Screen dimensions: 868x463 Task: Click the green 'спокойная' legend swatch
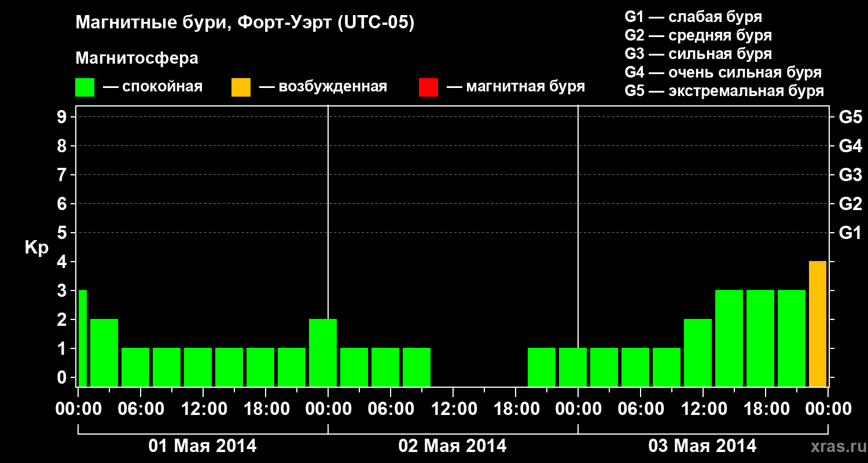pos(84,87)
